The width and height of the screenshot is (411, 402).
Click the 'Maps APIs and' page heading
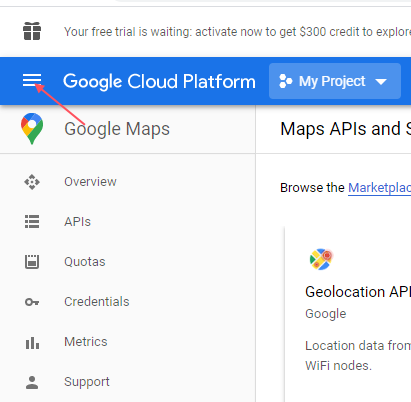coord(340,129)
